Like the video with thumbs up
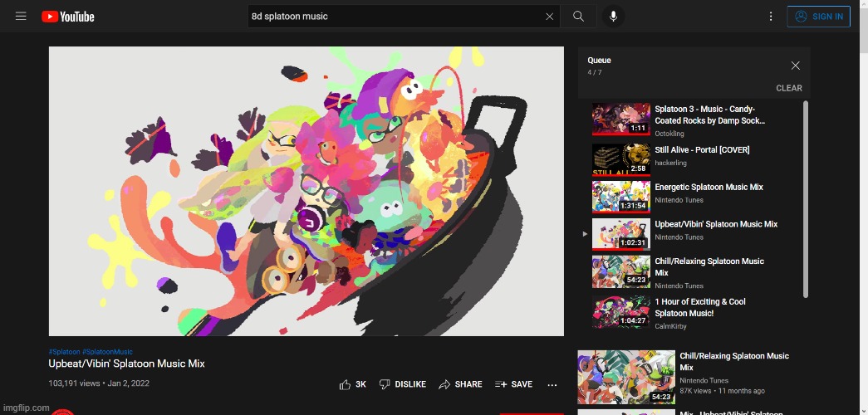Image resolution: width=868 pixels, height=415 pixels. [x=345, y=384]
